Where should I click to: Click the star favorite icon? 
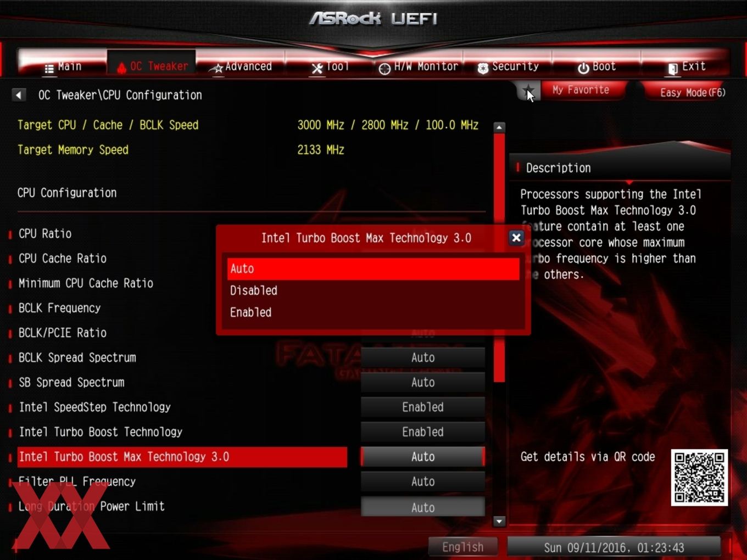tap(528, 91)
